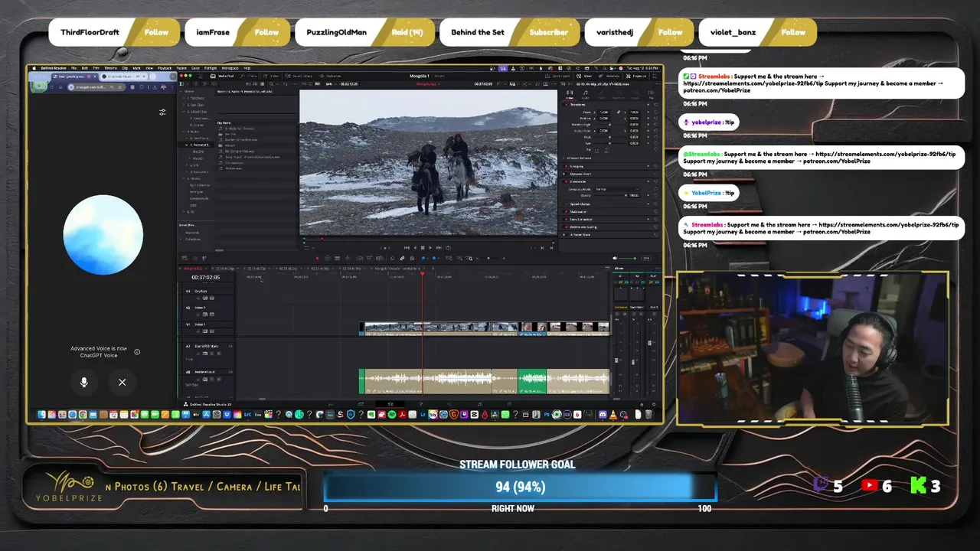Open the Workspace menu

point(230,68)
